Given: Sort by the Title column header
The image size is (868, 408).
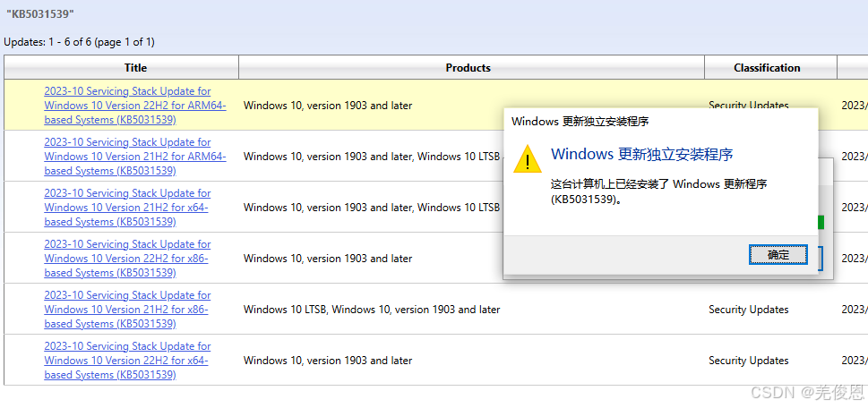Looking at the screenshot, I should [121, 67].
